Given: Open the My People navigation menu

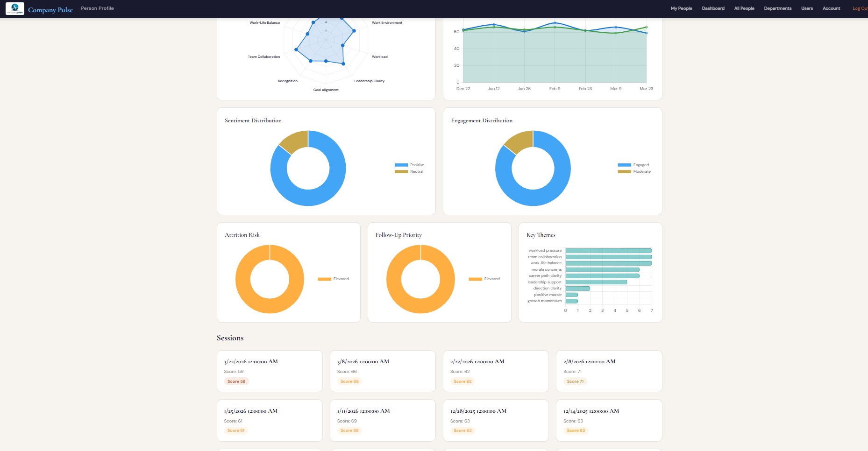Looking at the screenshot, I should click(x=682, y=8).
